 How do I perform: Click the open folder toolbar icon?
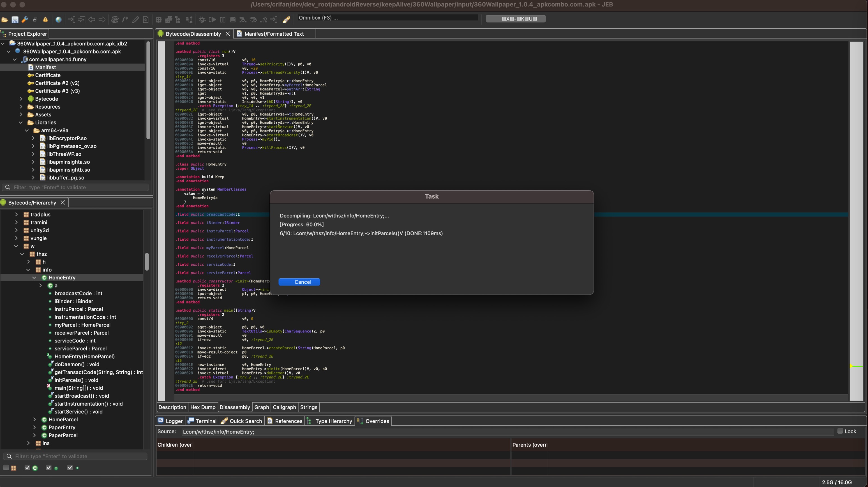[5, 20]
